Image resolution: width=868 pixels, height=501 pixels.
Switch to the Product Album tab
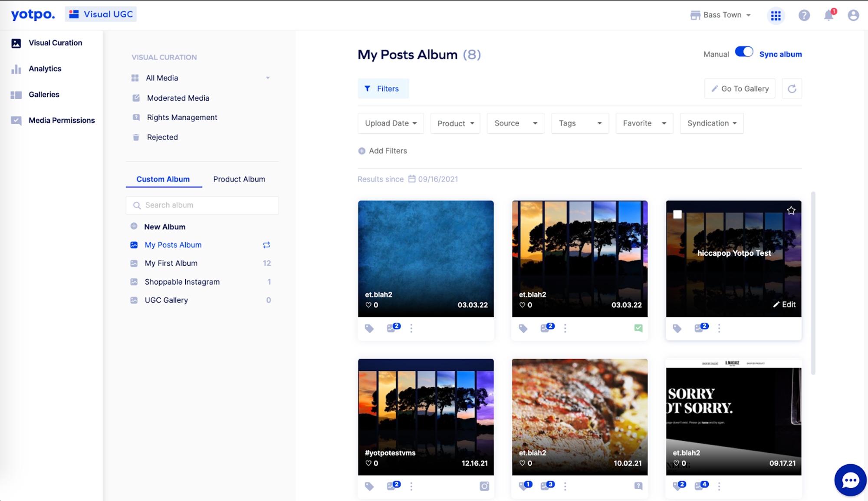pos(239,179)
